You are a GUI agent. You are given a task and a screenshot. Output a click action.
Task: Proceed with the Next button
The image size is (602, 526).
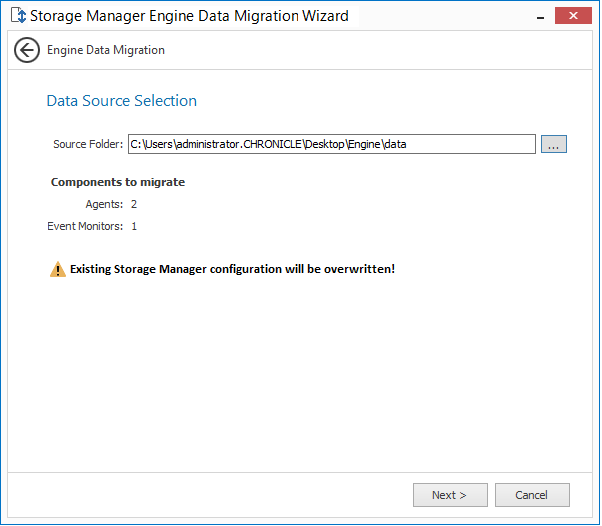pyautogui.click(x=450, y=495)
